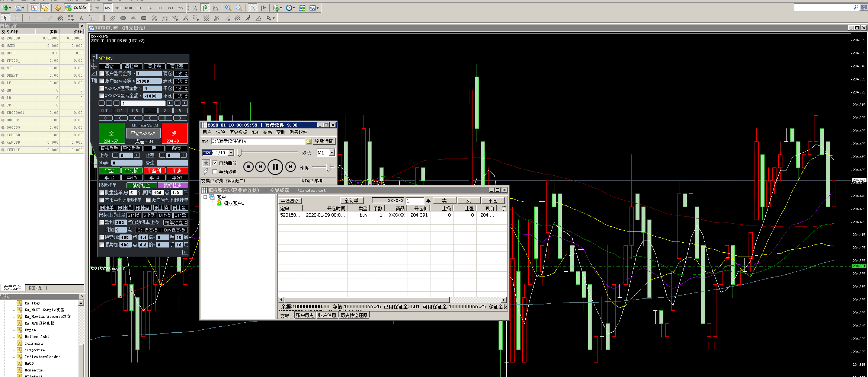Open the 历史数据 menu
Image resolution: width=868 pixels, height=377 pixels.
(238, 132)
